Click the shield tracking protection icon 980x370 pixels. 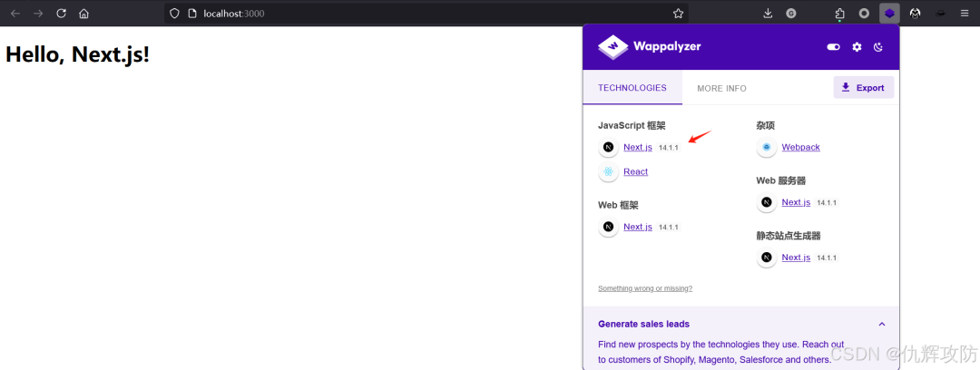point(175,13)
